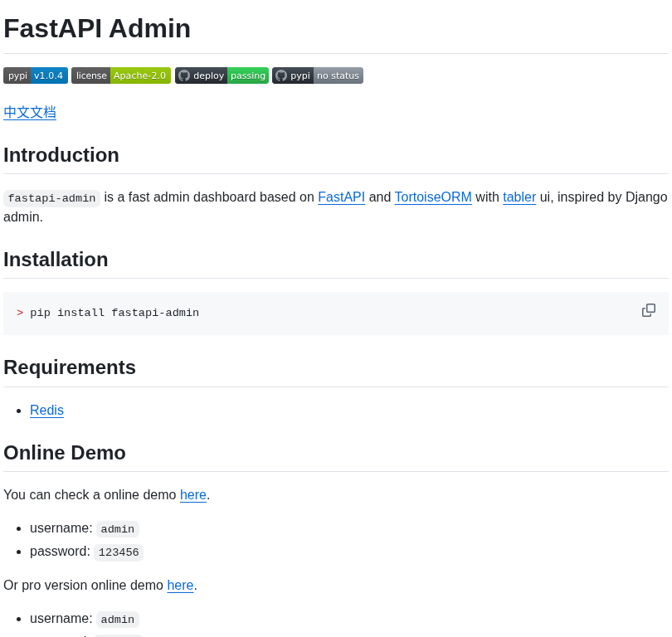Click the Requirements heading

click(70, 367)
